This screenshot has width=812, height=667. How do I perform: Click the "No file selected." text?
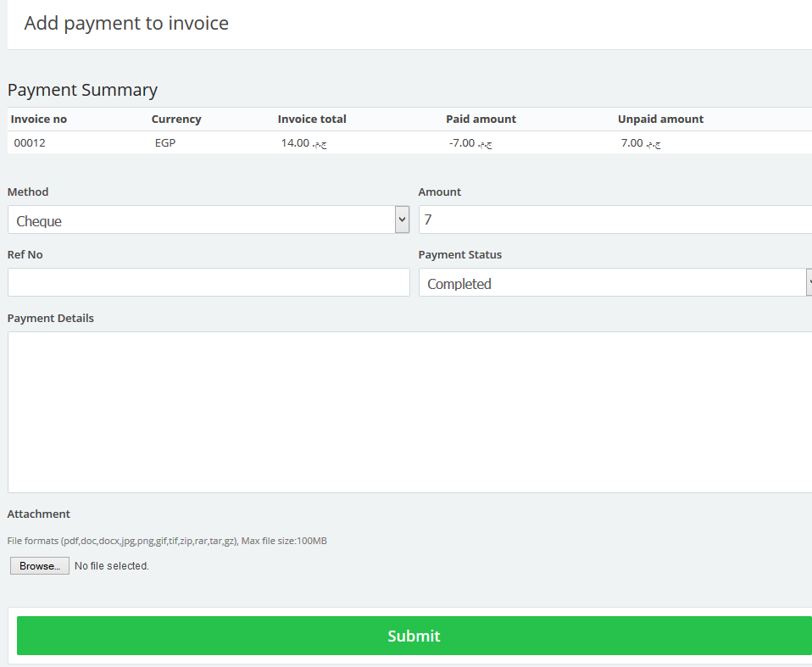coord(112,566)
